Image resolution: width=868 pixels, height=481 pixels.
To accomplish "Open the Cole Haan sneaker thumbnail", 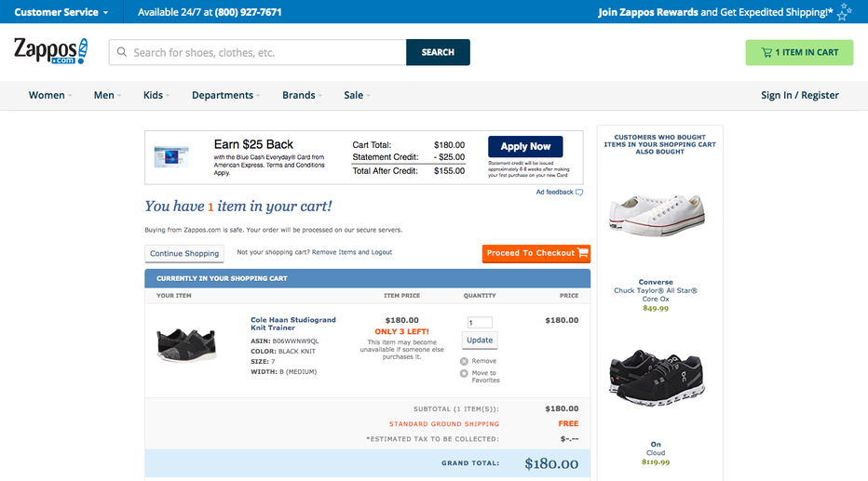I will pos(186,345).
